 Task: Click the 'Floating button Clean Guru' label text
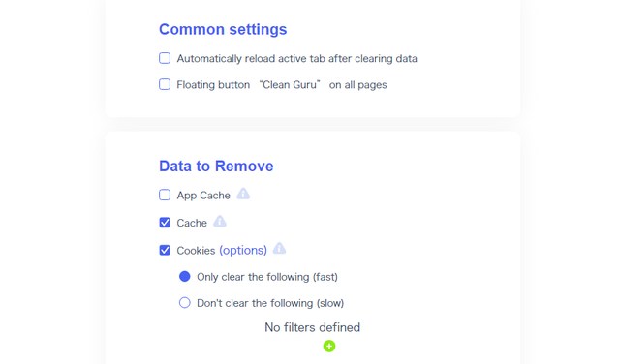[282, 85]
